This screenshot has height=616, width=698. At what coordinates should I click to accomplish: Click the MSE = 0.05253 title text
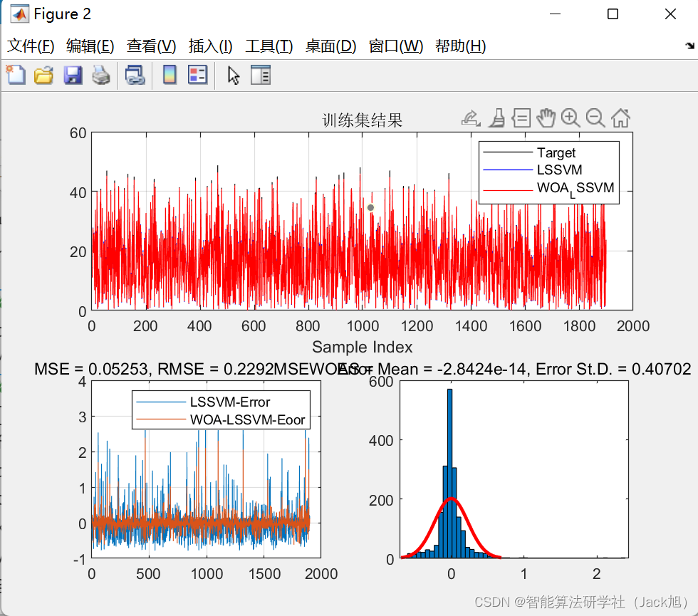point(91,369)
